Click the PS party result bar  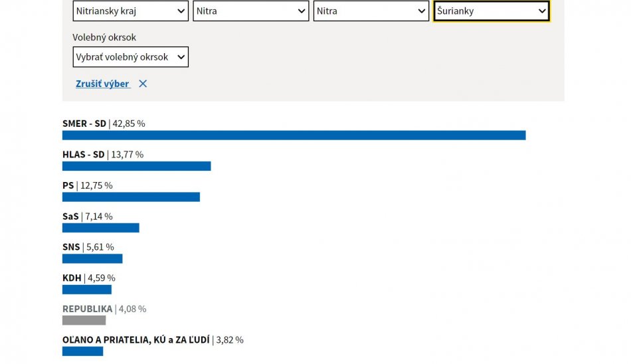(131, 197)
